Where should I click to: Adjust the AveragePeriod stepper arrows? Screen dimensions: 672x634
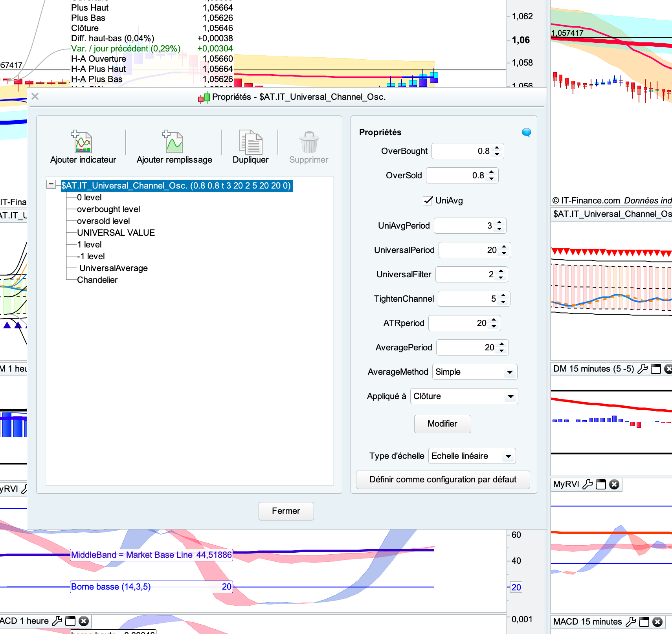(502, 348)
